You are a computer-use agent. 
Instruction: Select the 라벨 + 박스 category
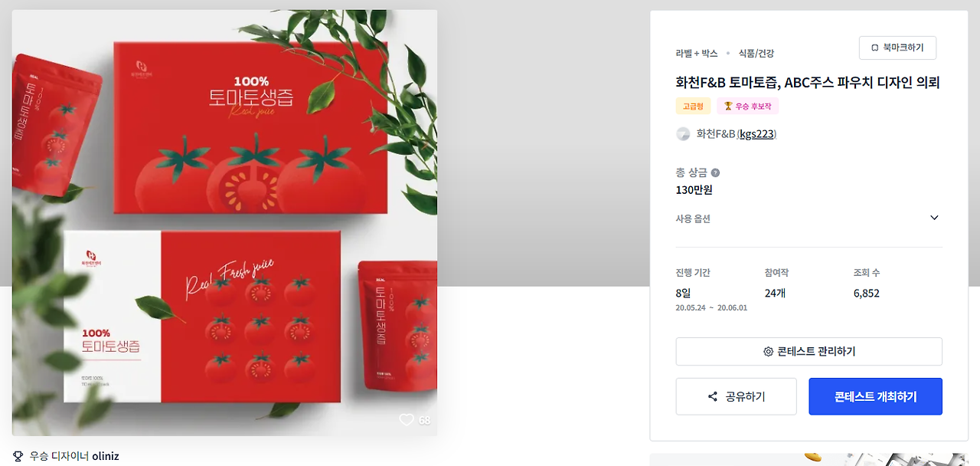[x=697, y=53]
